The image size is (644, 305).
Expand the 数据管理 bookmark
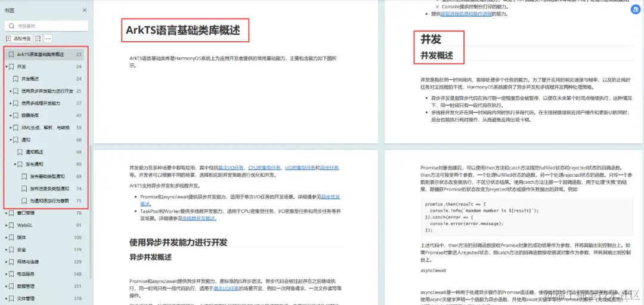click(6, 286)
